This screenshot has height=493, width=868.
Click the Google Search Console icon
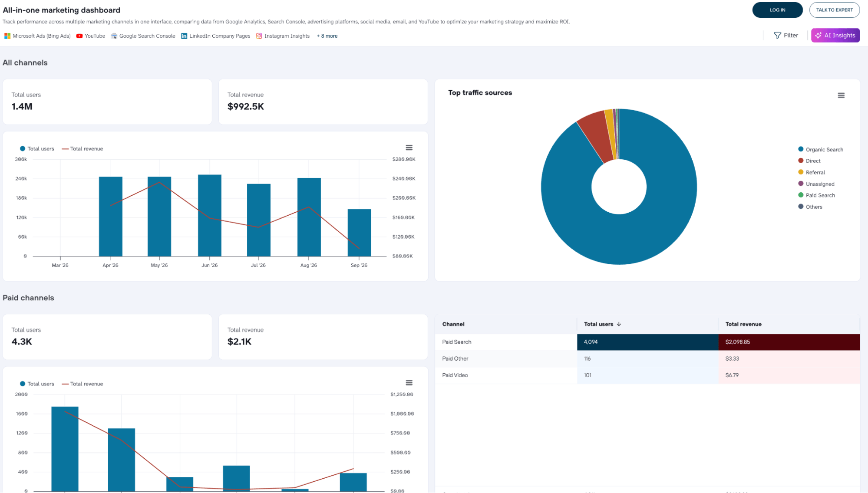pyautogui.click(x=114, y=36)
